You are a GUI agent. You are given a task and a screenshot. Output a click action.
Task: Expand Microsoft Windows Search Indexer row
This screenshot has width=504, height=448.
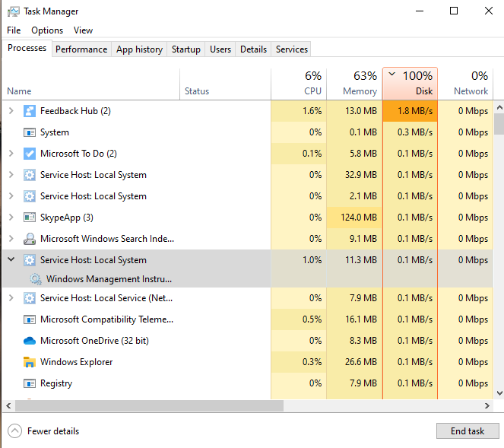11,239
